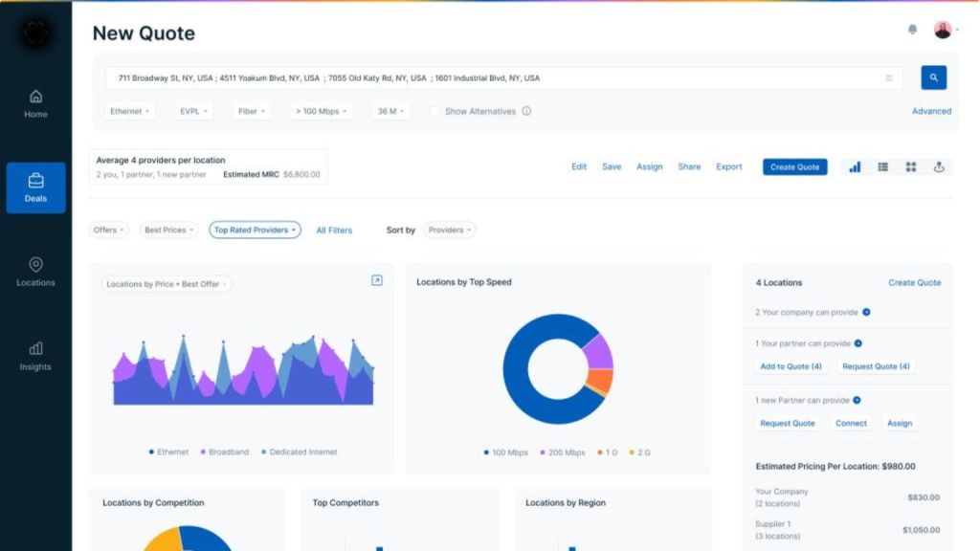This screenshot has height=551, width=980.
Task: Open the Sort by Providers dropdown
Action: 449,231
